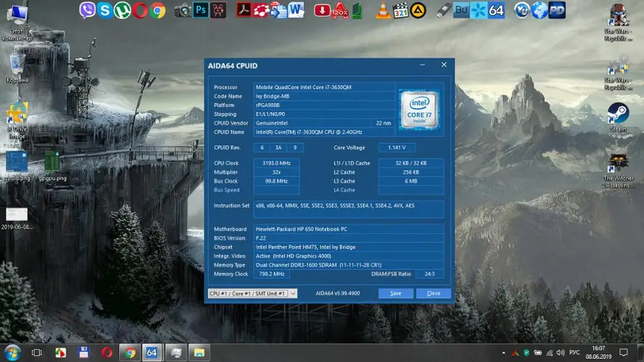
Task: Click the Intel Core i7 logo badge
Action: (x=419, y=110)
